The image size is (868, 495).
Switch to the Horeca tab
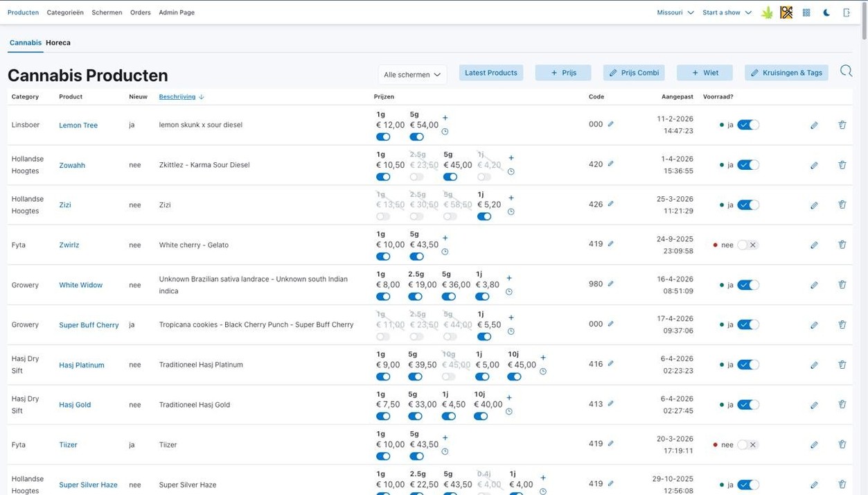click(x=57, y=42)
